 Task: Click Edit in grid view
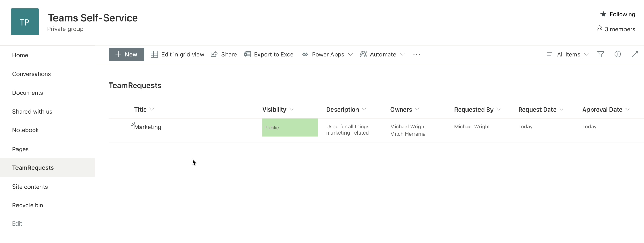pos(178,54)
